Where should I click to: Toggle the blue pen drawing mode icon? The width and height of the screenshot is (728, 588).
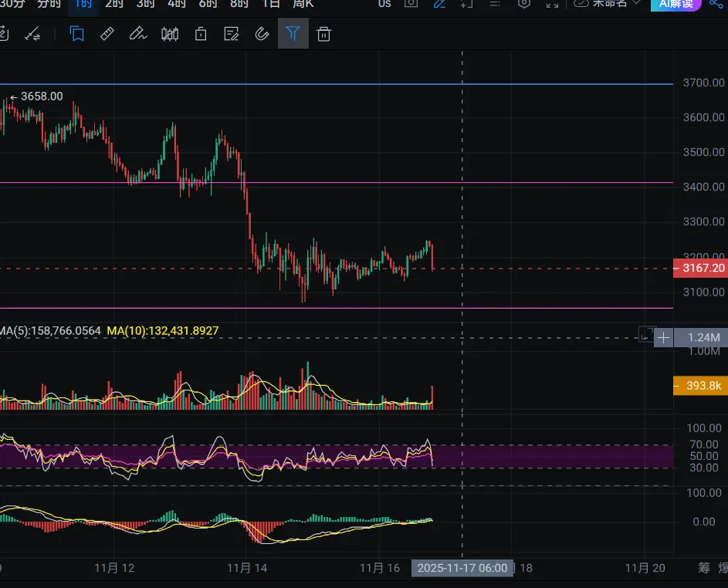pyautogui.click(x=439, y=4)
